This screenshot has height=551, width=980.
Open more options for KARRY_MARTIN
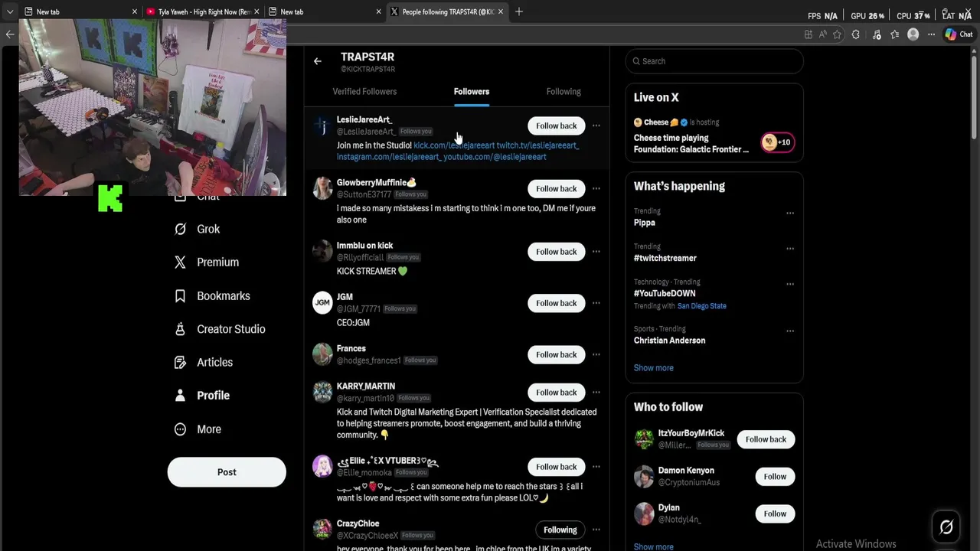(596, 393)
